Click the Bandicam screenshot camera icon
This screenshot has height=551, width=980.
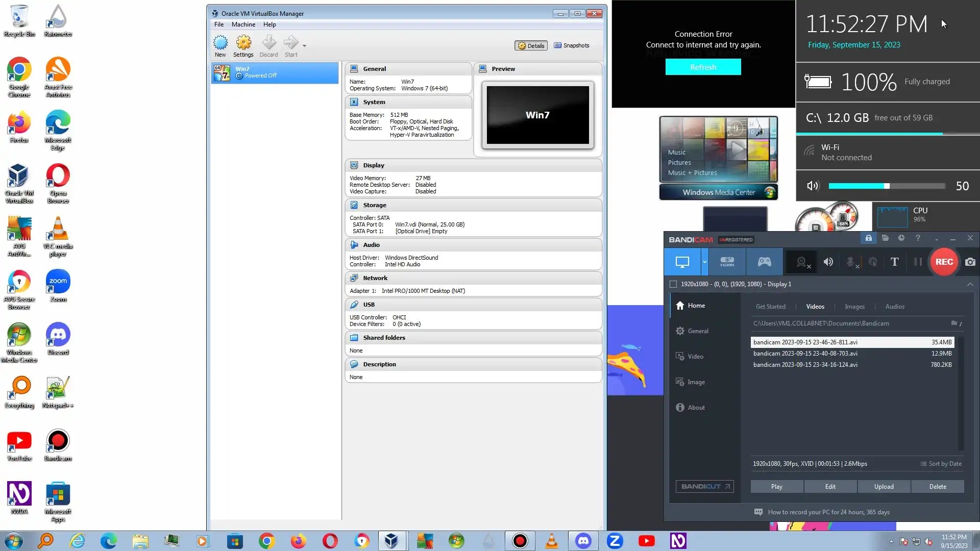click(x=970, y=262)
